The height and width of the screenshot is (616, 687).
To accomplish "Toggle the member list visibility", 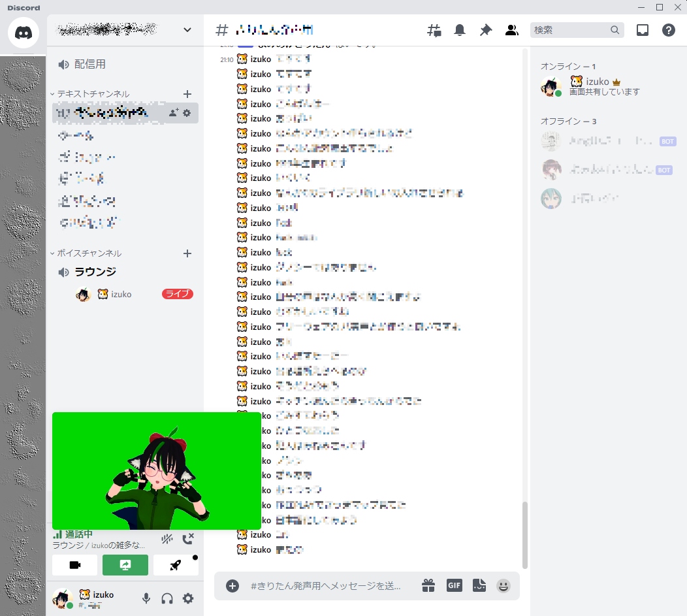I will [512, 30].
